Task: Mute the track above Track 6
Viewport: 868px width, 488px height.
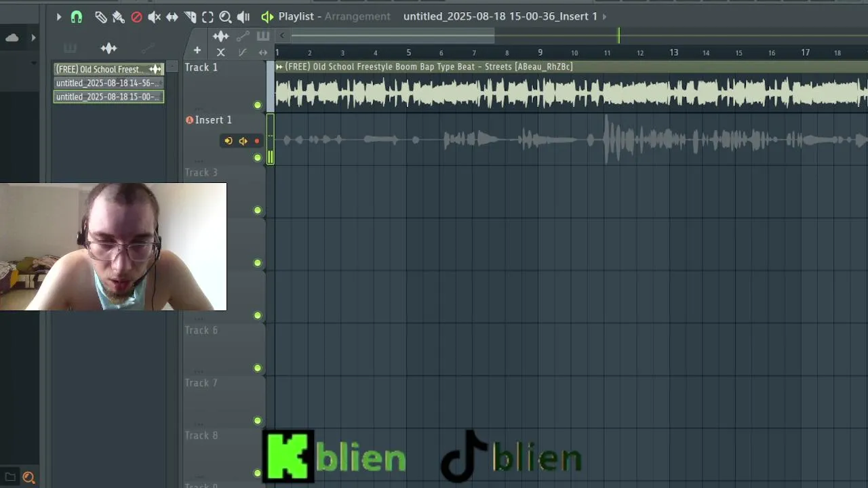Action: [x=257, y=315]
